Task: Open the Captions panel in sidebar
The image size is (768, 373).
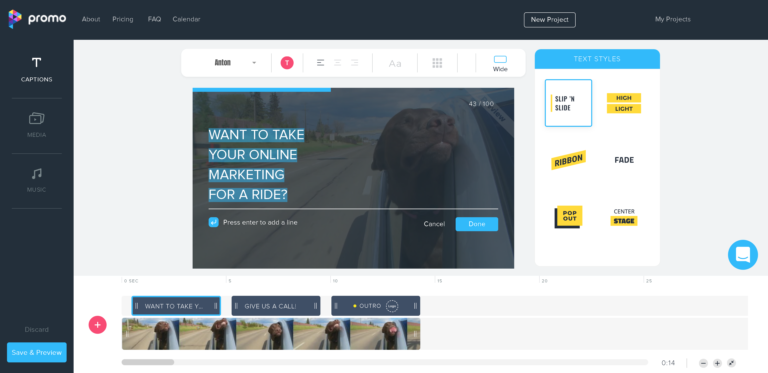Action: (36, 70)
